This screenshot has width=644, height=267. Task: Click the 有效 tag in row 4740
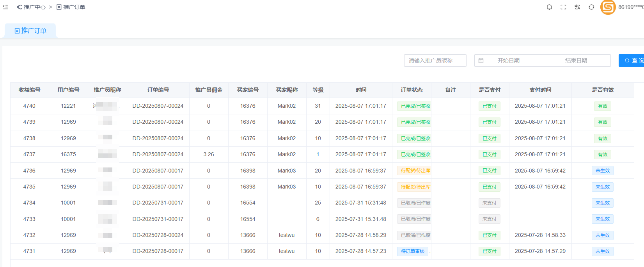(603, 106)
